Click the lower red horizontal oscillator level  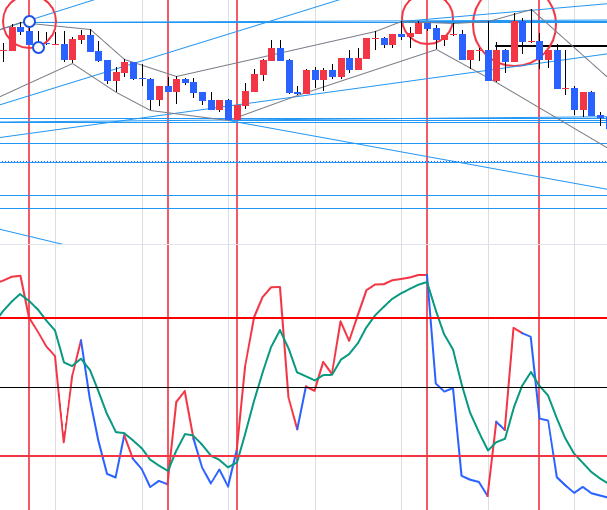tap(300, 456)
